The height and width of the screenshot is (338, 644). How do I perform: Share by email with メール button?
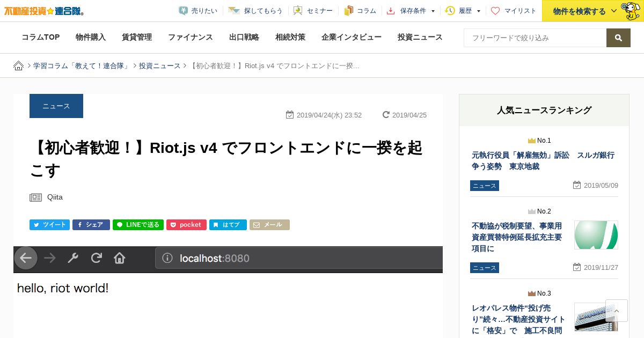pos(269,225)
